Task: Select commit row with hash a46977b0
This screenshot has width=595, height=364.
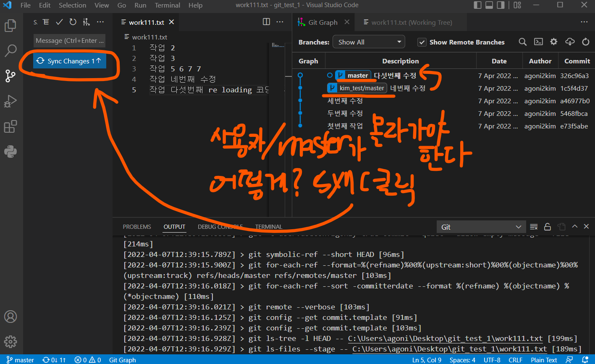Action: [x=443, y=101]
